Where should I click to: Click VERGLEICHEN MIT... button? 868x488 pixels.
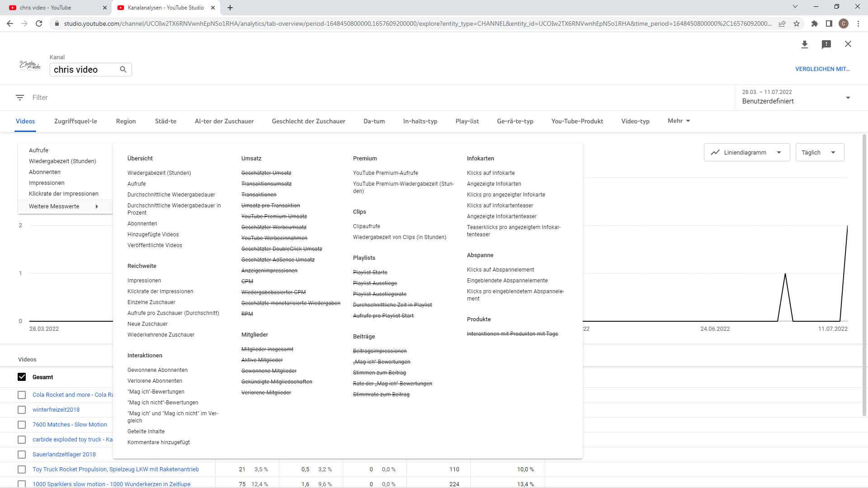tap(822, 69)
